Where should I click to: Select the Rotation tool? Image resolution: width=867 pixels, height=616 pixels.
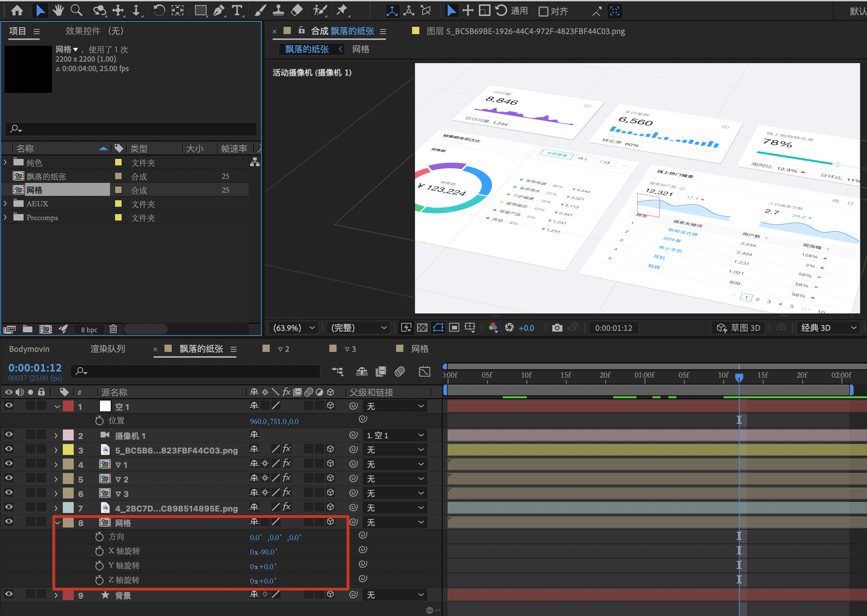[159, 11]
